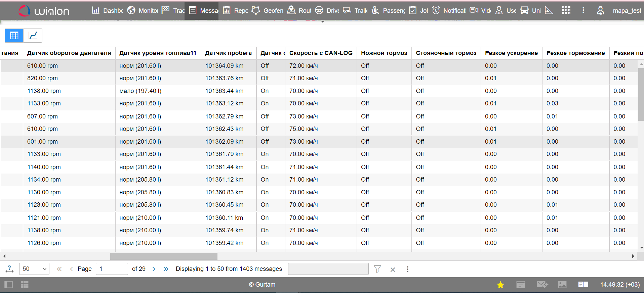Open the Geofences tab

[x=268, y=10]
